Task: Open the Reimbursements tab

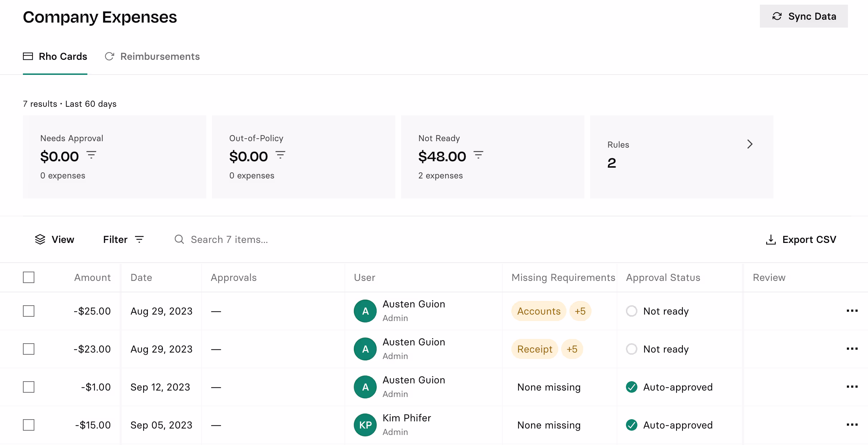Action: point(152,56)
